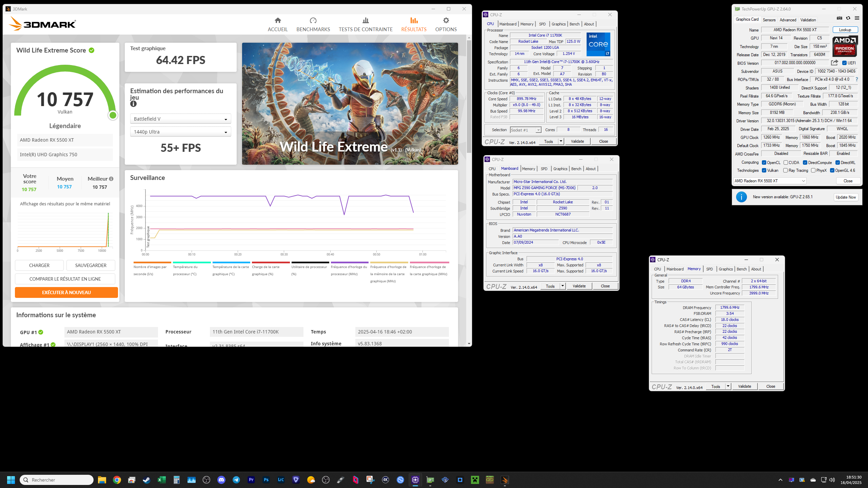The width and height of the screenshot is (868, 488).
Task: Toggle the DirectCompute checkbox in GPU-Z
Action: [x=805, y=163]
